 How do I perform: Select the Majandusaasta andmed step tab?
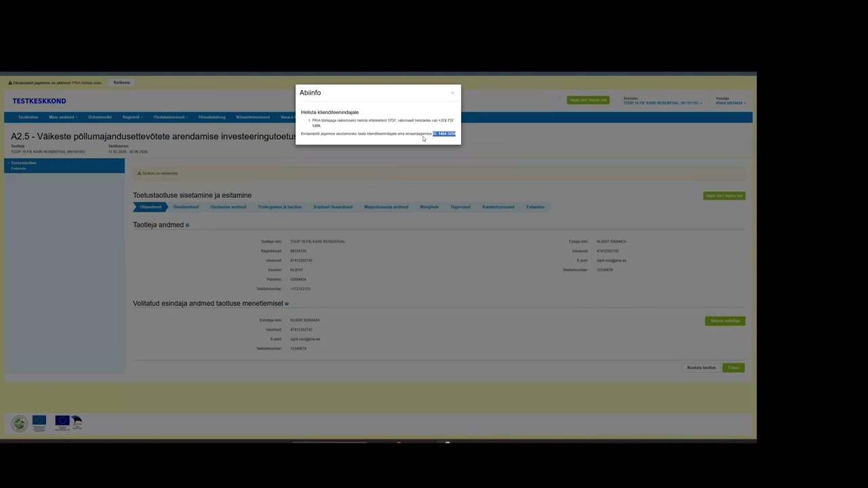386,207
